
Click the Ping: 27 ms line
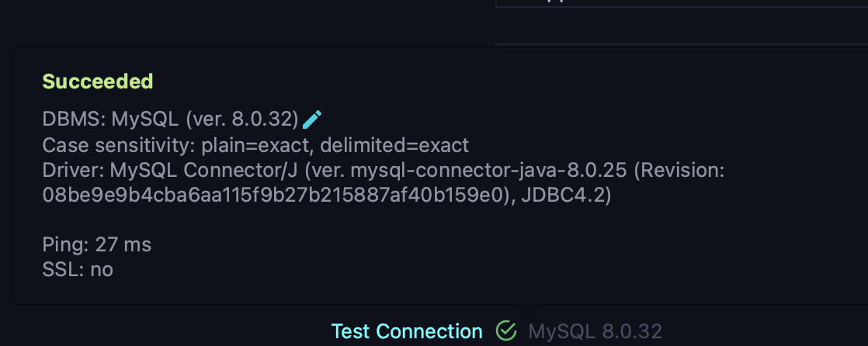click(x=97, y=244)
